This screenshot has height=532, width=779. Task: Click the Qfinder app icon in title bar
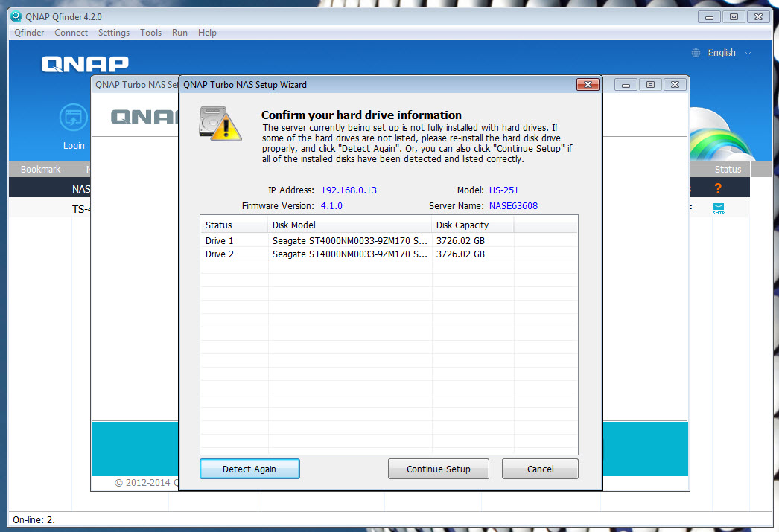pyautogui.click(x=16, y=16)
